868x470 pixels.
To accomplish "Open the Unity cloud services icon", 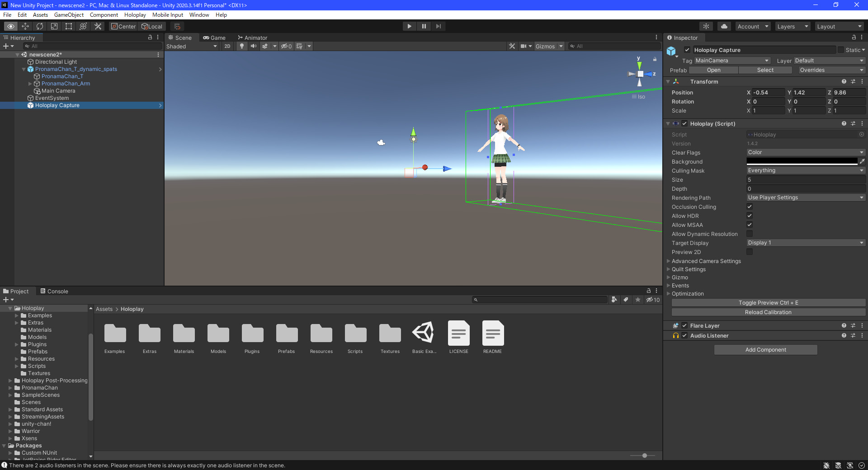I will click(x=724, y=26).
